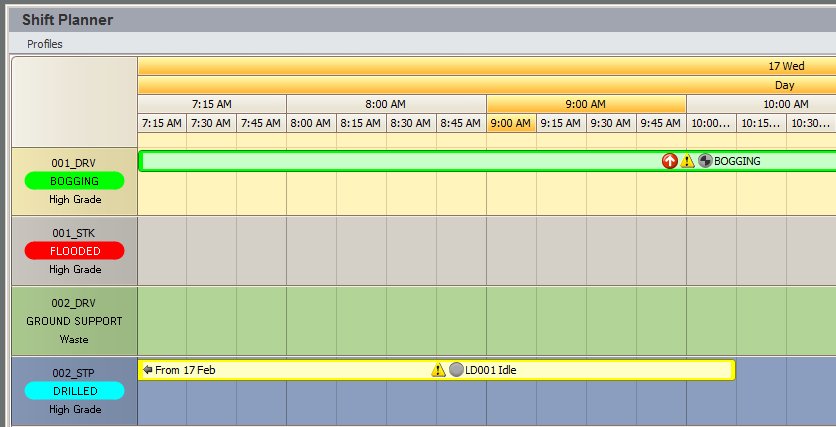This screenshot has width=836, height=427.
Task: Click the Shift Planner title
Action: [68, 20]
